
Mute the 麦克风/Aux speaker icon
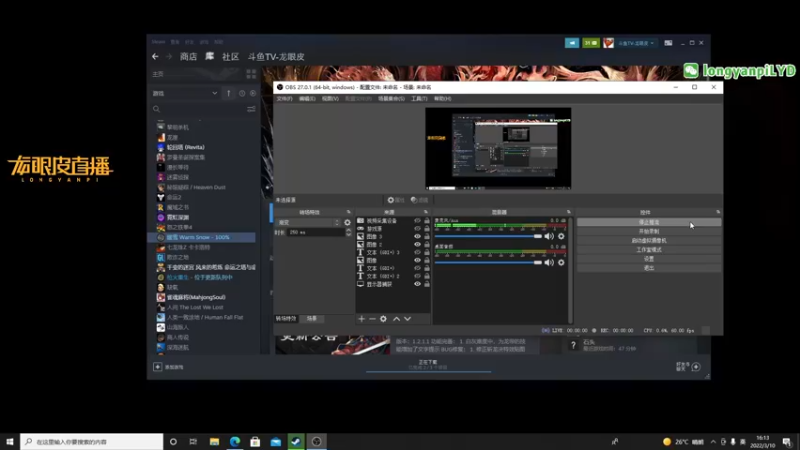(549, 236)
